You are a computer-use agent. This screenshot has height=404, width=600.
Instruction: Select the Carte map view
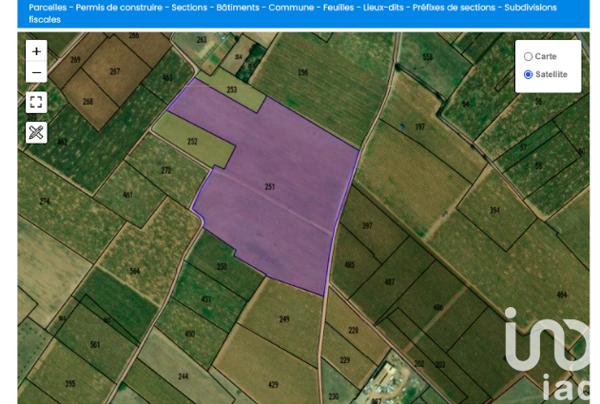click(x=529, y=57)
